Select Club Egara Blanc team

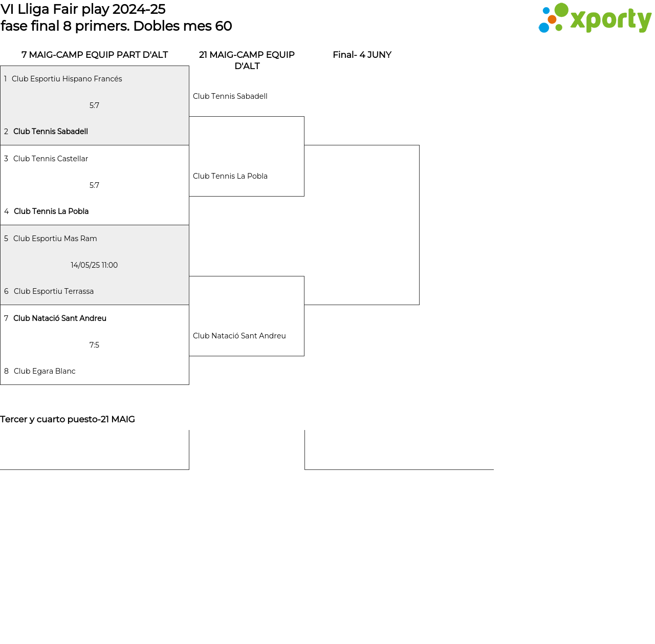pyautogui.click(x=45, y=371)
